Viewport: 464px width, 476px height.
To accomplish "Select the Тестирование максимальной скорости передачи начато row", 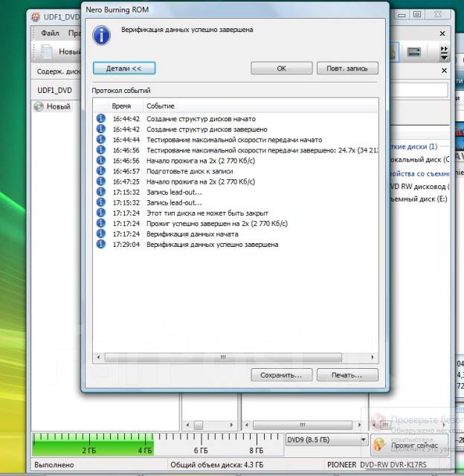I will click(236, 140).
